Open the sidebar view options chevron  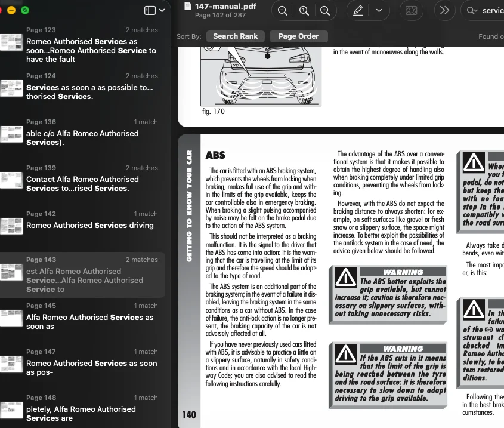[163, 10]
